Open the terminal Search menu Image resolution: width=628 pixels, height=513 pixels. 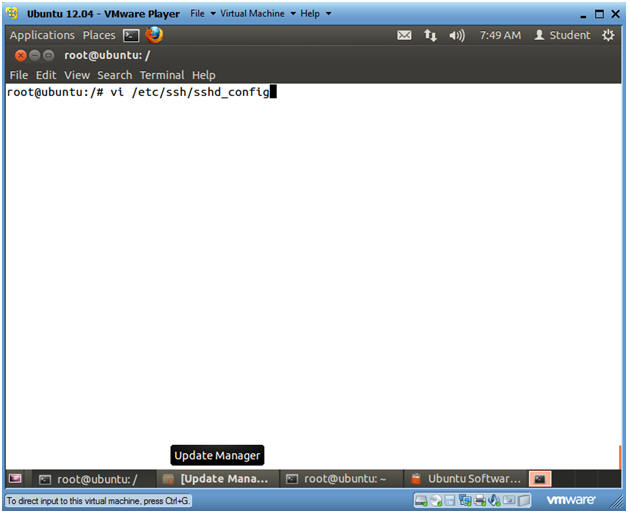tap(115, 75)
